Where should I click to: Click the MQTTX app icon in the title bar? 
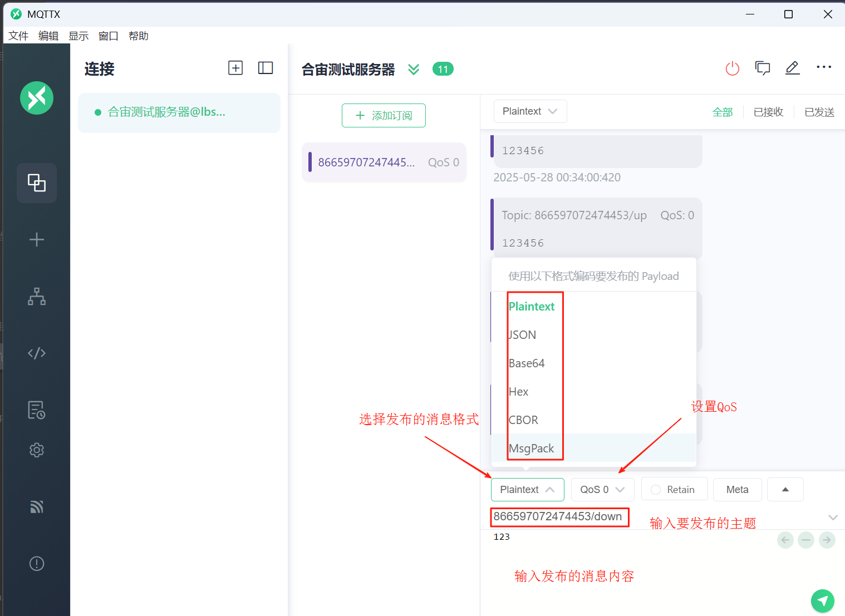pos(16,14)
